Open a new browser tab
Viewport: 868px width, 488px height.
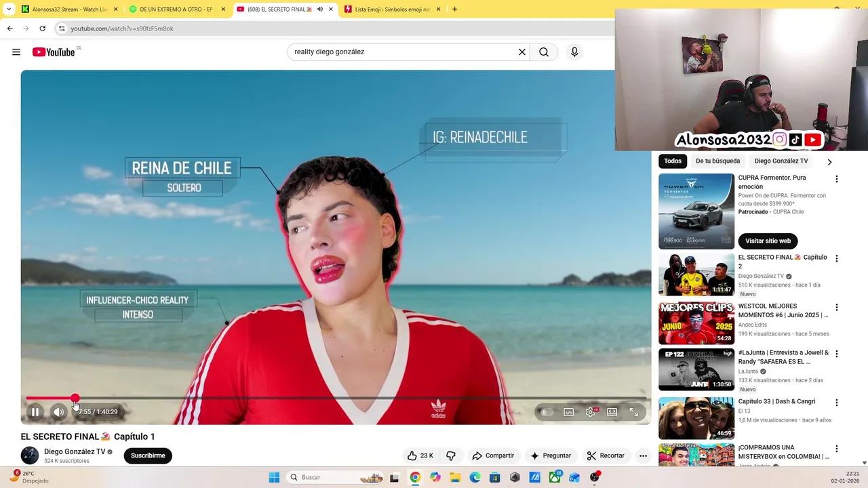click(x=454, y=9)
